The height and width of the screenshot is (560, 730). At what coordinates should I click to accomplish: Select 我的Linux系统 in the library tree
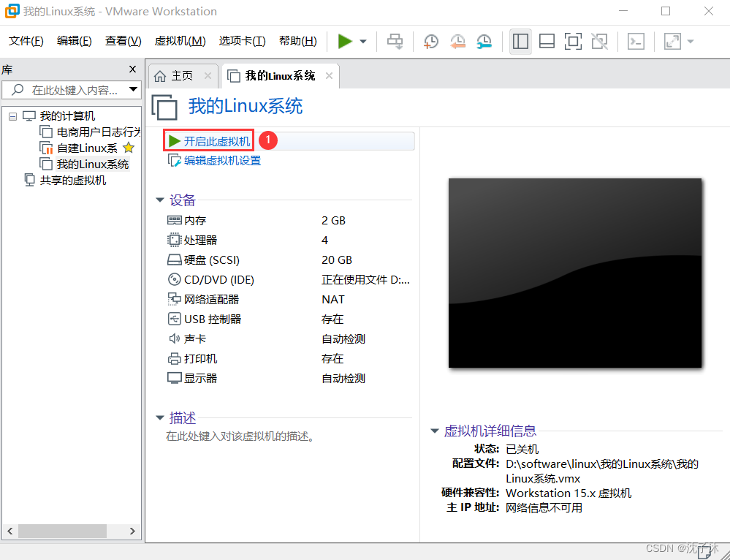click(x=93, y=164)
